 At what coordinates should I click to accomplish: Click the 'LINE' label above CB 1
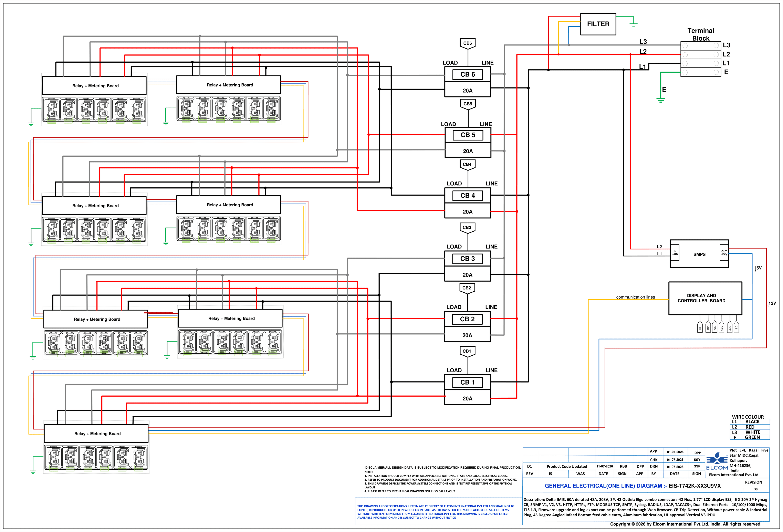[x=491, y=370]
